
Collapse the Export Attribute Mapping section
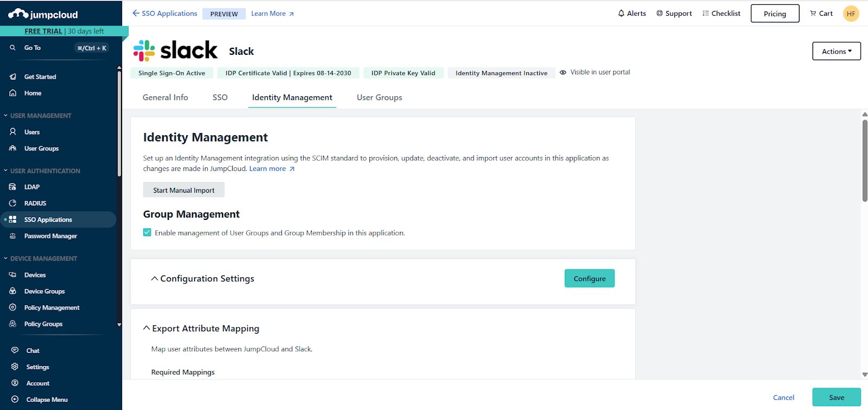click(146, 328)
